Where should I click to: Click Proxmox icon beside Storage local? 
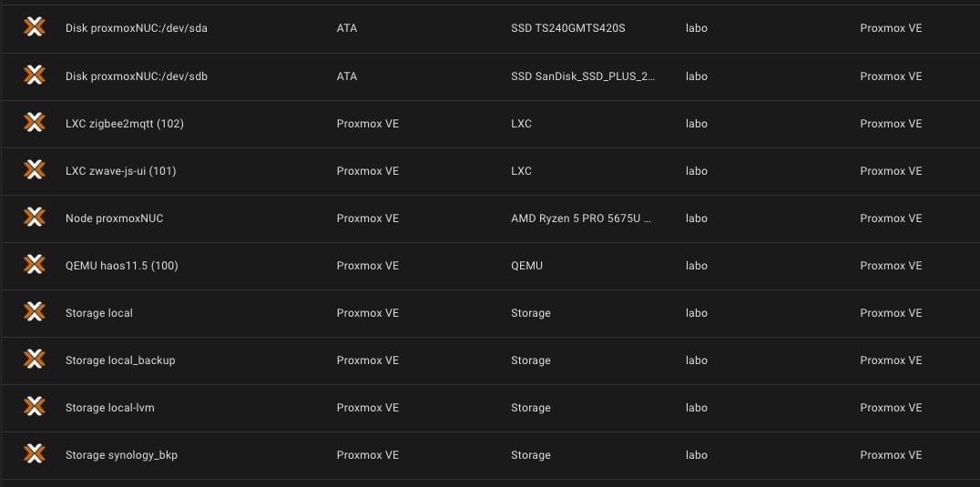[x=35, y=312]
